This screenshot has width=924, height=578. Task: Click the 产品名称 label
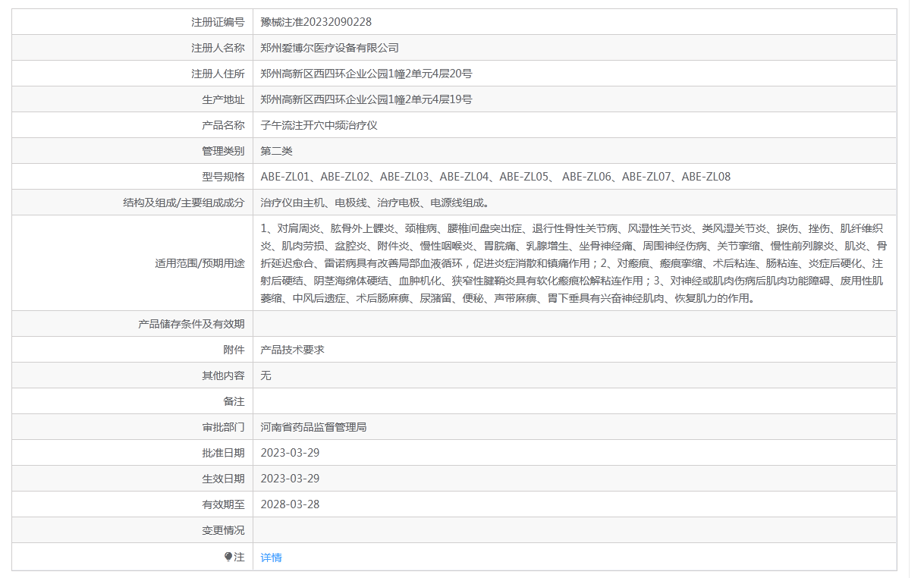[223, 125]
